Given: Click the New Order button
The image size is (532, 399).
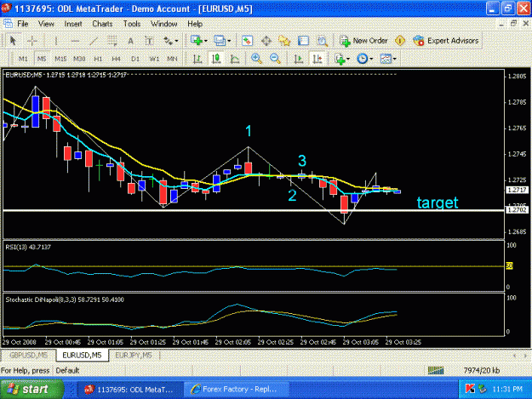Looking at the screenshot, I should (363, 41).
